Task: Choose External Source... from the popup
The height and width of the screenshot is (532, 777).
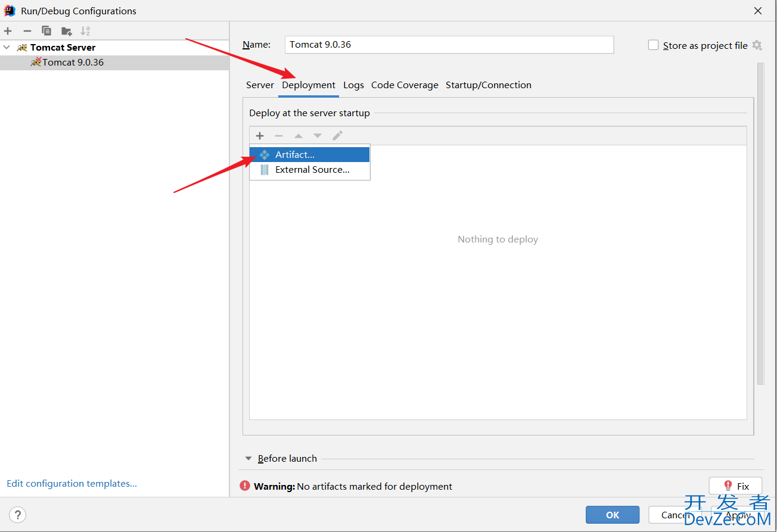Action: point(310,170)
